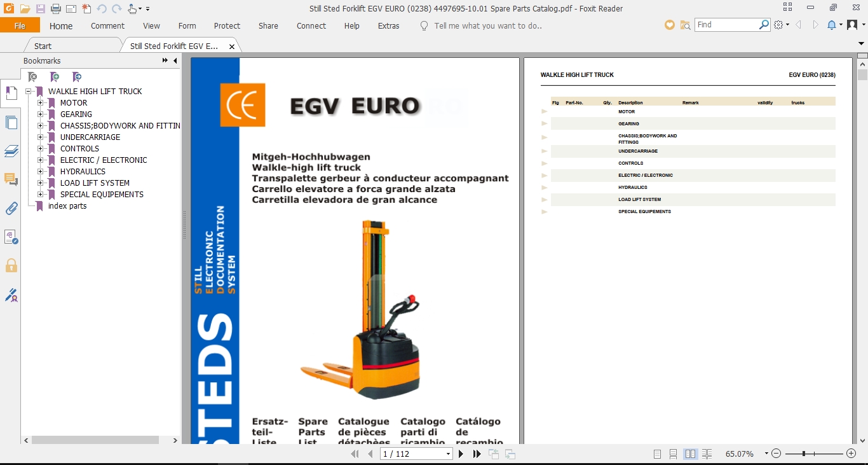
Task: Open the pen-and-ribbon sign panel in sidebar
Action: coord(11,295)
